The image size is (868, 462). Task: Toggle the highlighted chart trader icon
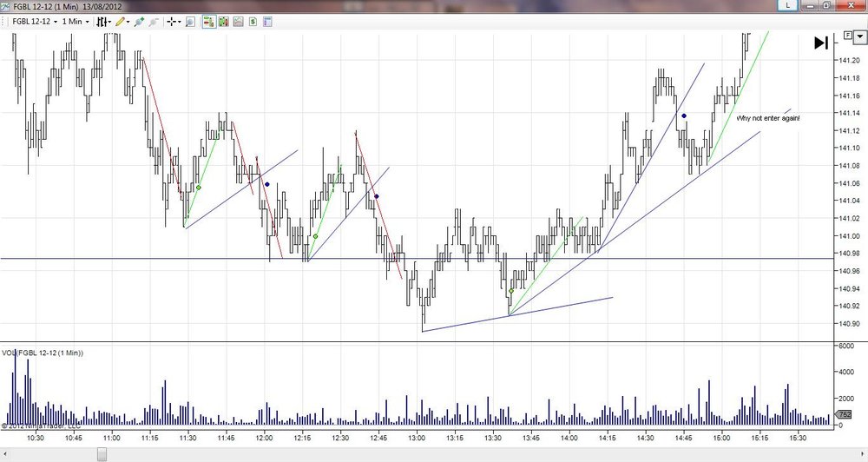coord(208,22)
